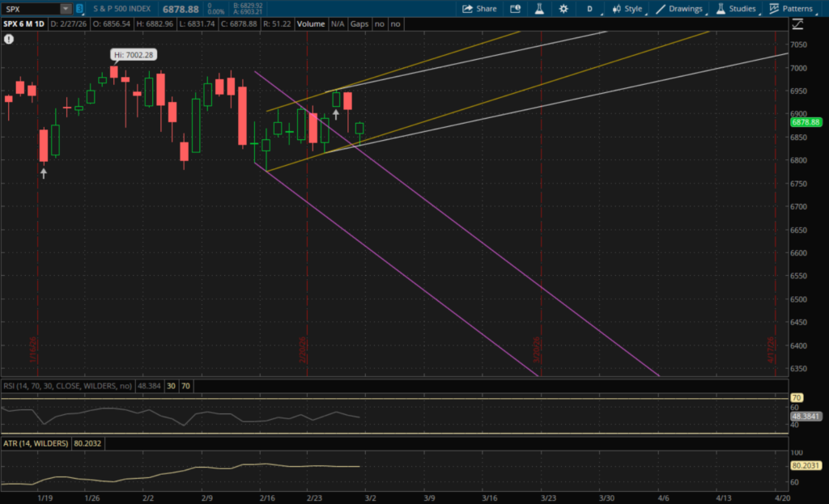Click the flask icon beside the gear
The width and height of the screenshot is (829, 504).
[538, 9]
